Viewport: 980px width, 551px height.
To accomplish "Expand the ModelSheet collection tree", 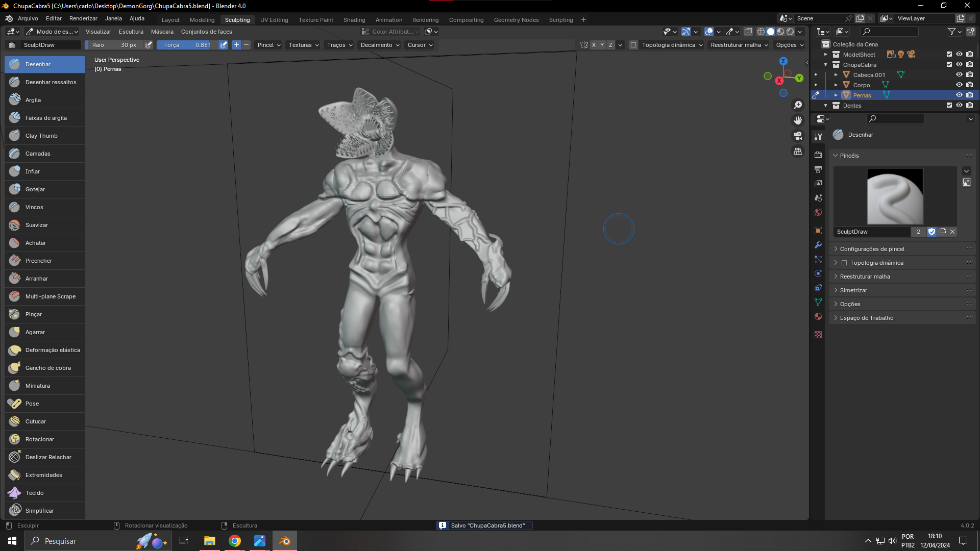I will [826, 55].
